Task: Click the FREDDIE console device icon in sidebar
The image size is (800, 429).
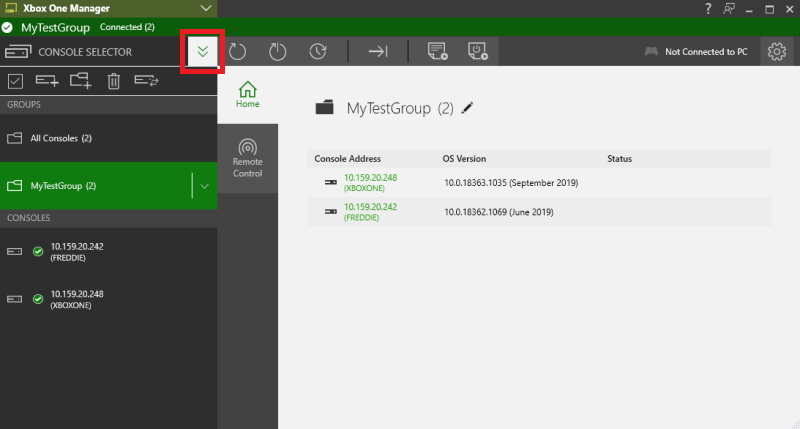Action: pyautogui.click(x=14, y=251)
